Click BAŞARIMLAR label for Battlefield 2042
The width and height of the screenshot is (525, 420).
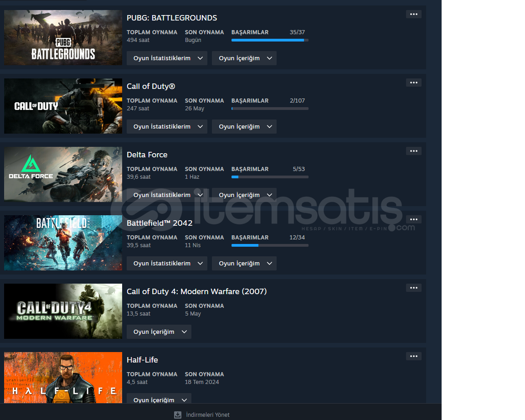250,237
